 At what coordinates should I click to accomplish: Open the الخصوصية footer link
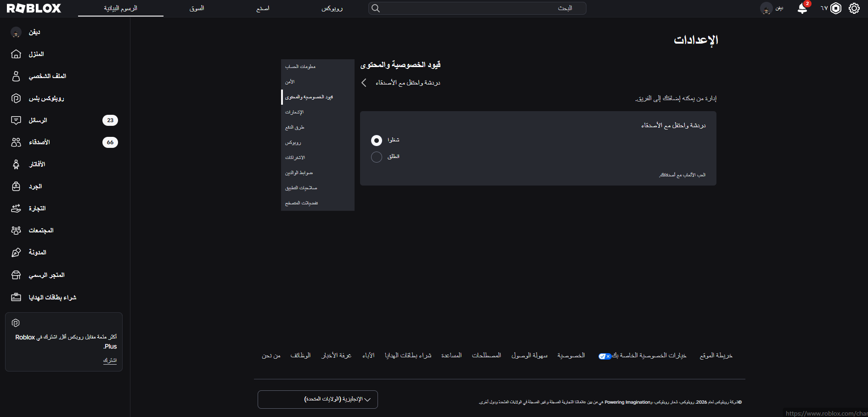(571, 355)
